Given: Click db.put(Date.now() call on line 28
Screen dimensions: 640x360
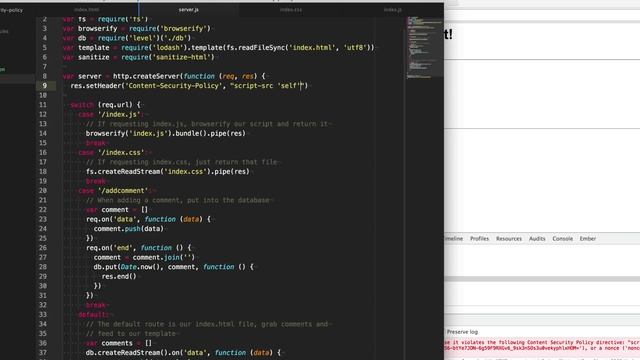Looking at the screenshot, I should (x=129, y=267).
